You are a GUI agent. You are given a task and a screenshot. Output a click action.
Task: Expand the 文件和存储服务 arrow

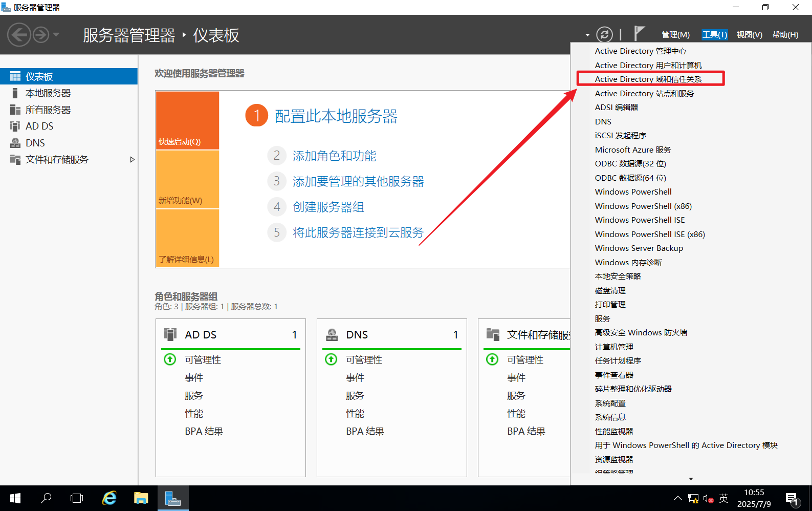coord(132,160)
